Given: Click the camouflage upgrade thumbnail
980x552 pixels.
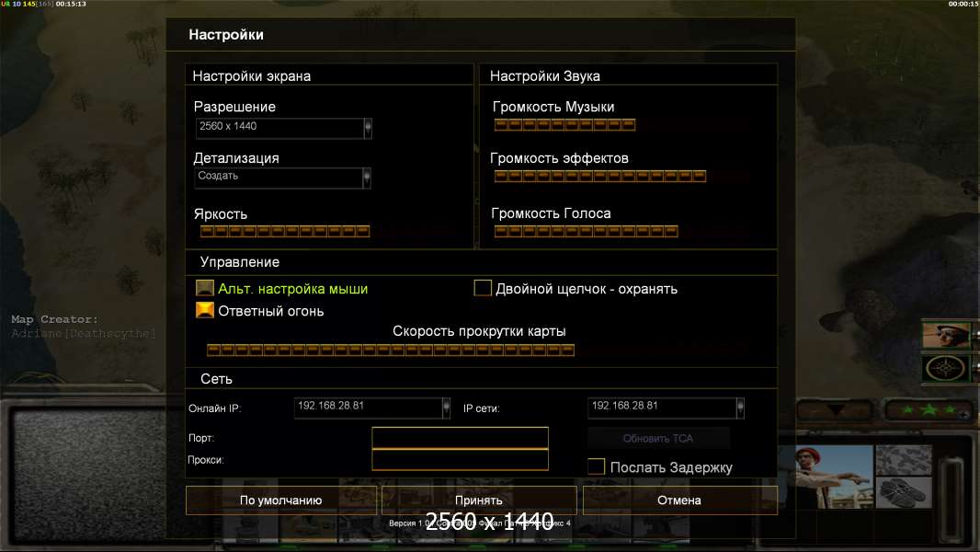Looking at the screenshot, I should [x=904, y=460].
